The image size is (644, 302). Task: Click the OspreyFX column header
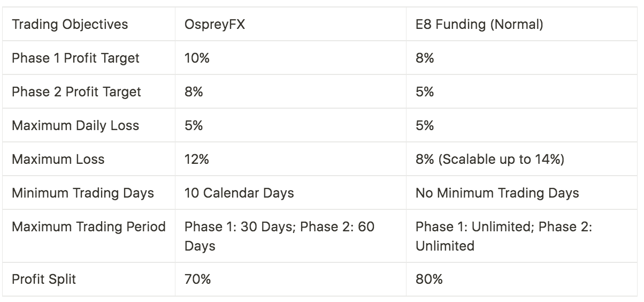click(290, 25)
